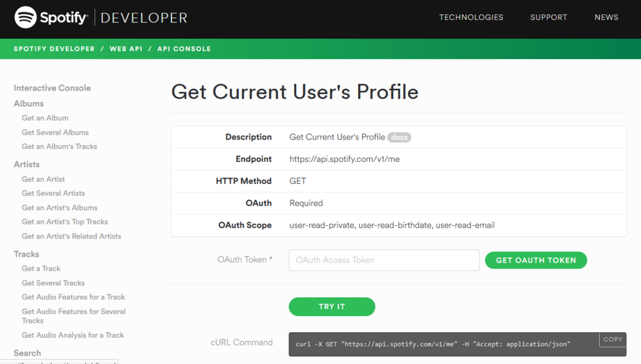Open Get Audio Features for Several Tracks
Viewport: 641px width, 364px height.
coord(74,316)
